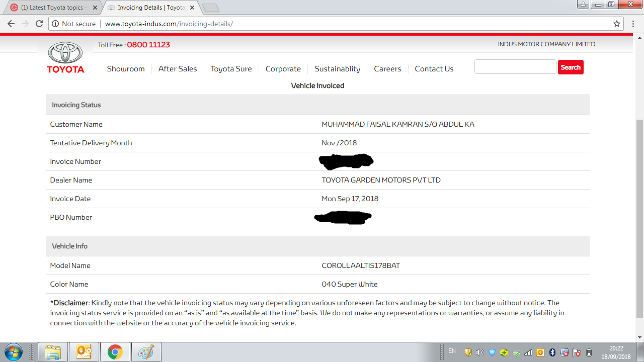Click the network signal bars tray icon
This screenshot has height=362, width=644.
528,352
